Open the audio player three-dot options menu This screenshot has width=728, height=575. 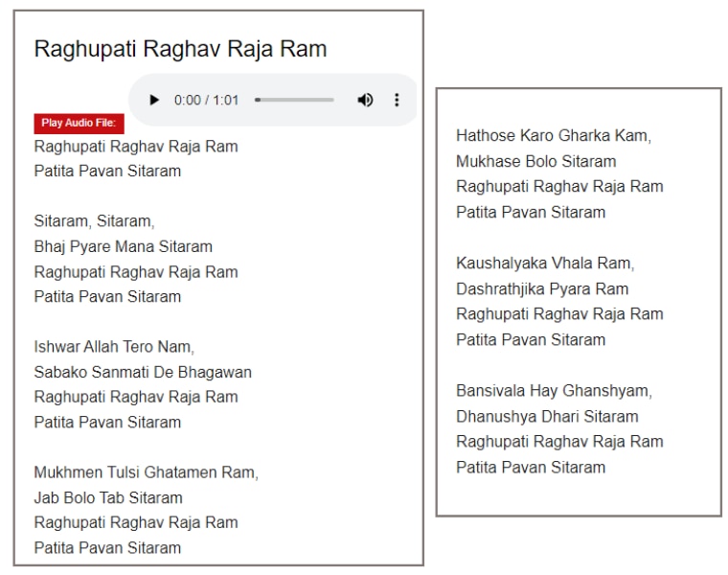point(397,100)
